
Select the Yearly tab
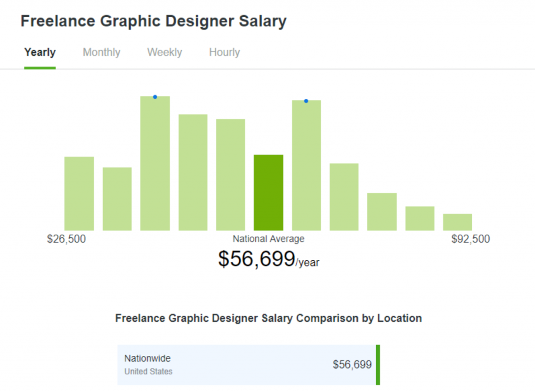tap(40, 52)
